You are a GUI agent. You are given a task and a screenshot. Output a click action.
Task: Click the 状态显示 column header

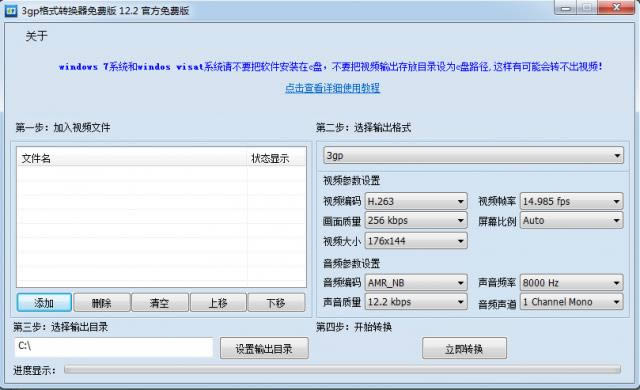pyautogui.click(x=276, y=158)
